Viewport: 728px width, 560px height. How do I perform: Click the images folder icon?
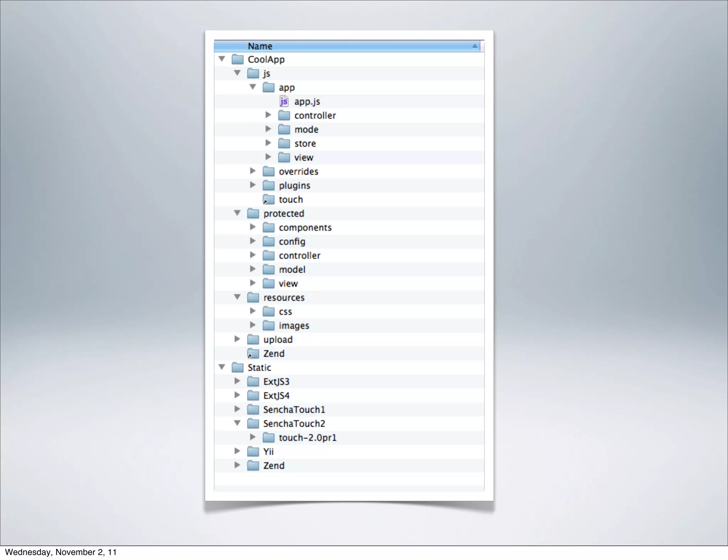point(268,325)
